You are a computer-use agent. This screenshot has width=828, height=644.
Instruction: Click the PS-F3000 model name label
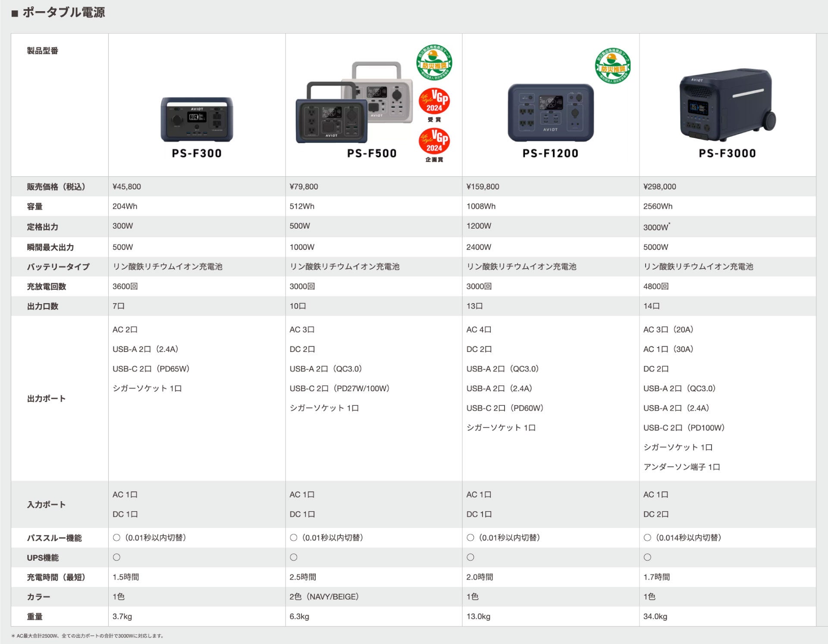click(727, 153)
